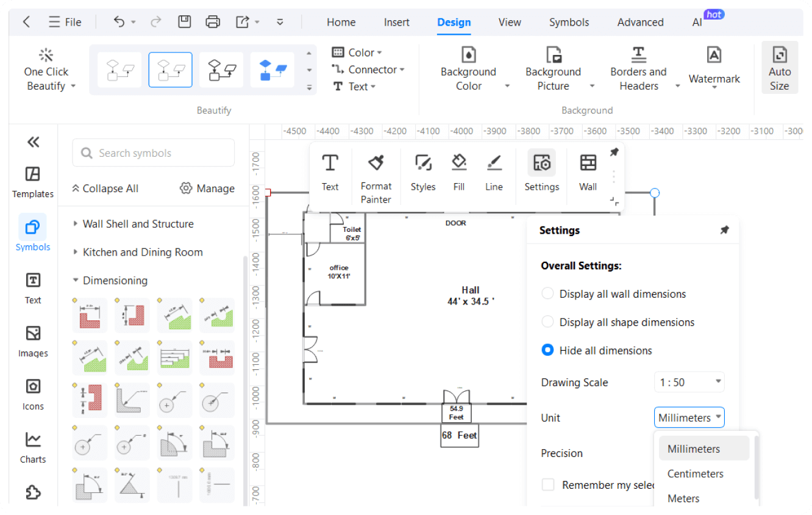Select the first Dimensioning symbol
The height and width of the screenshot is (515, 812).
click(x=90, y=315)
